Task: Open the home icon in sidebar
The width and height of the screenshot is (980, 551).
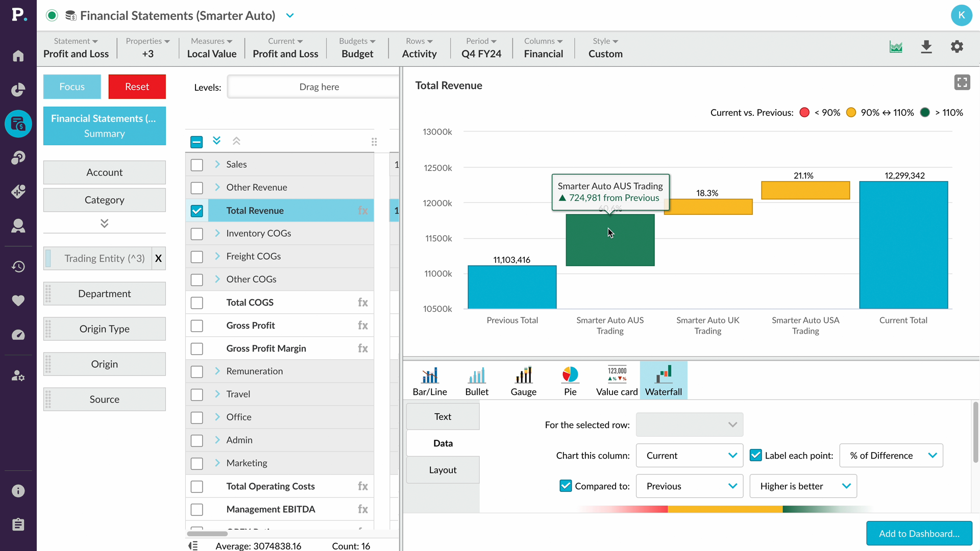Action: [18, 56]
